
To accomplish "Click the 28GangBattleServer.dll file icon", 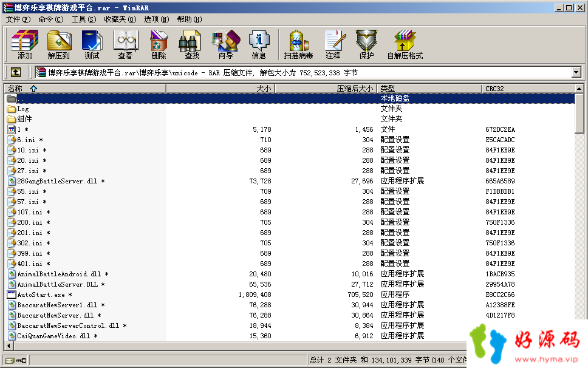I will [12, 181].
